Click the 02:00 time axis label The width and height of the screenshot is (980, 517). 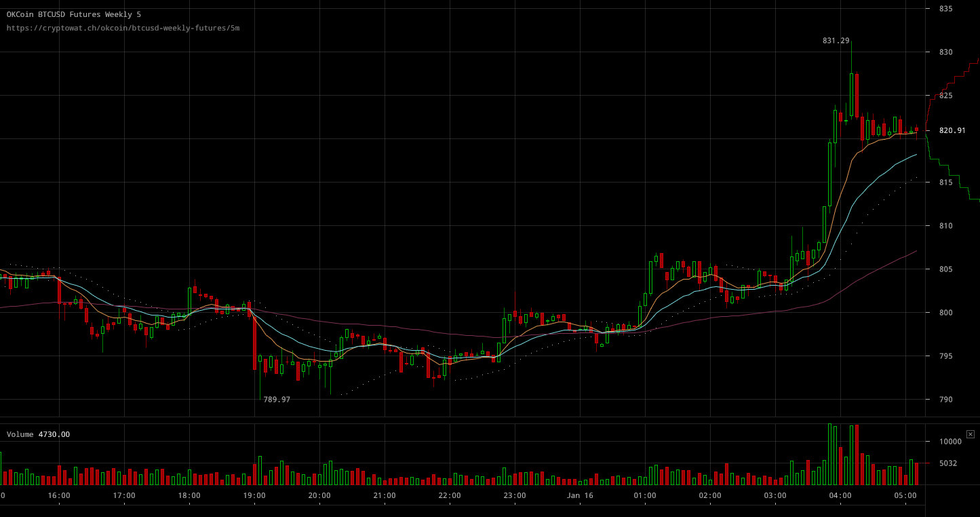click(x=710, y=496)
